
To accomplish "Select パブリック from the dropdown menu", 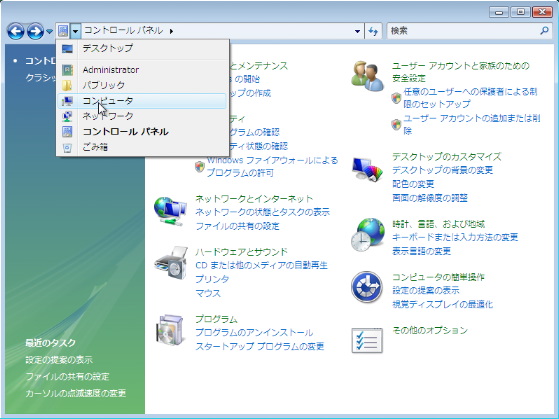I will pyautogui.click(x=142, y=85).
